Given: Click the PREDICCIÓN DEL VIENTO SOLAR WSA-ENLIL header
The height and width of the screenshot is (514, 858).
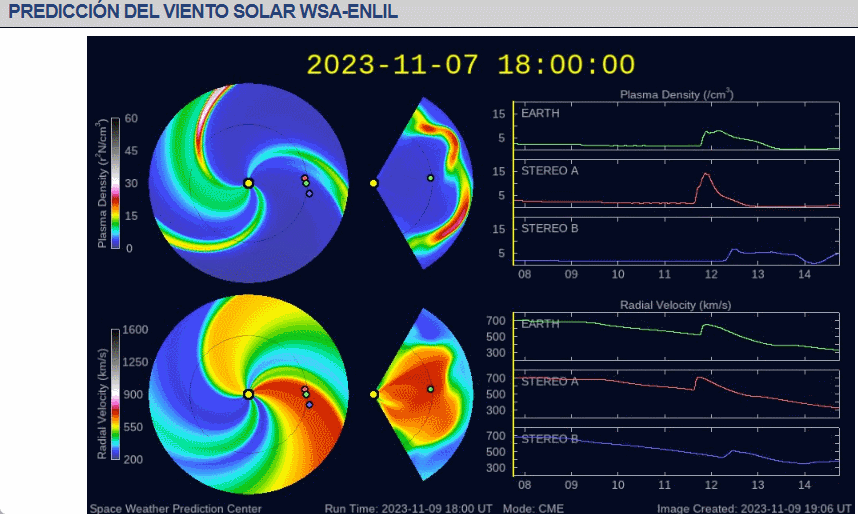Looking at the screenshot, I should [x=203, y=12].
